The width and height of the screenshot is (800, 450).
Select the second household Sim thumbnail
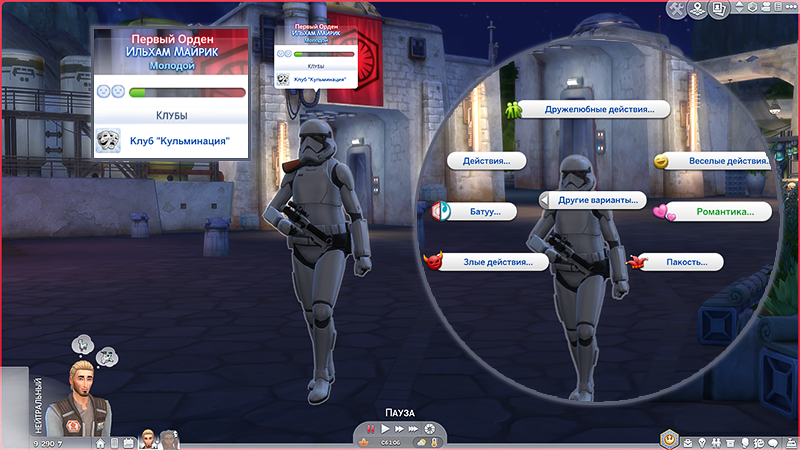tap(168, 439)
